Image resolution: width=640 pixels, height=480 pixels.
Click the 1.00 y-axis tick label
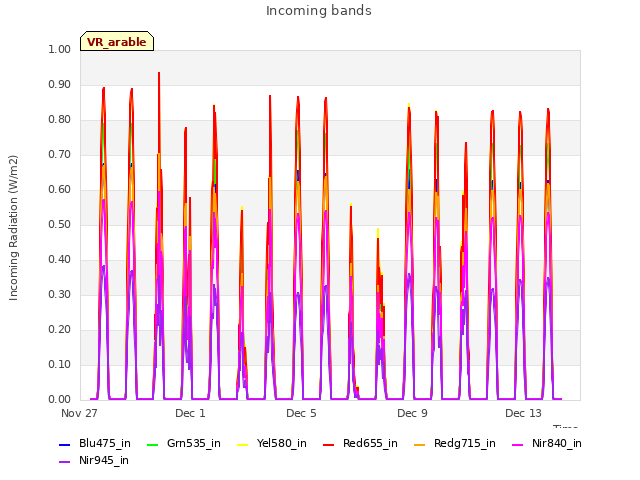60,50
